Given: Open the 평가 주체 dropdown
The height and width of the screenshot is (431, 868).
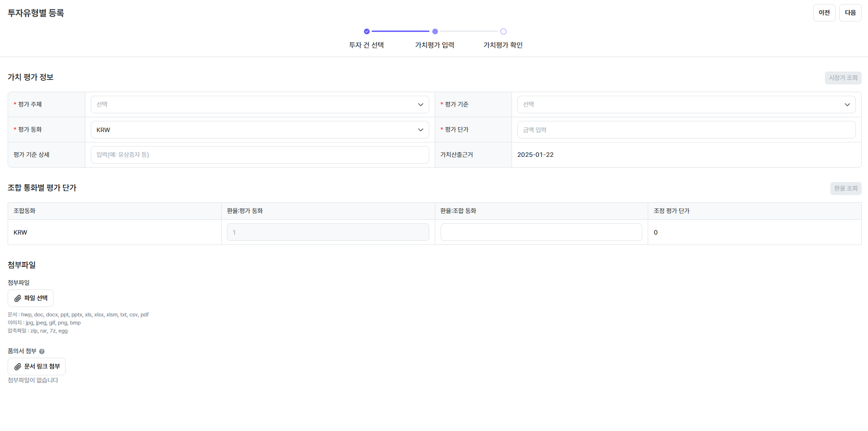Looking at the screenshot, I should click(x=260, y=105).
